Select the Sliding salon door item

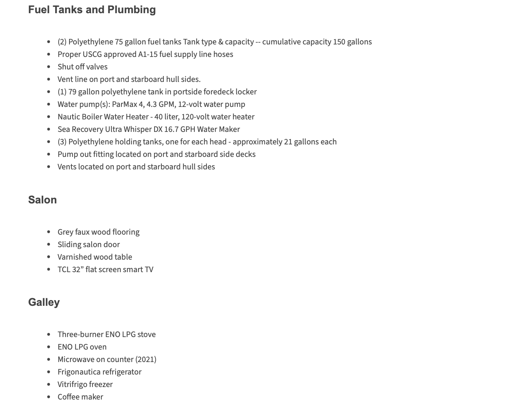[89, 245]
